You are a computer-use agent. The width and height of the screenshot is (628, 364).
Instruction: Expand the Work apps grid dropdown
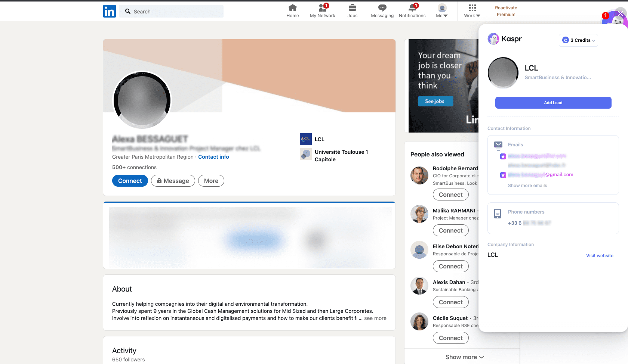(x=472, y=11)
